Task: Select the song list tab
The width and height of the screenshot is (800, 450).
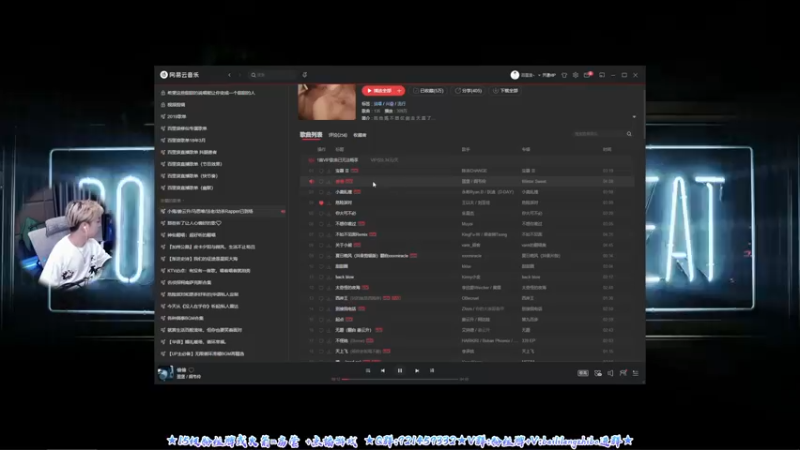Action: [311, 135]
